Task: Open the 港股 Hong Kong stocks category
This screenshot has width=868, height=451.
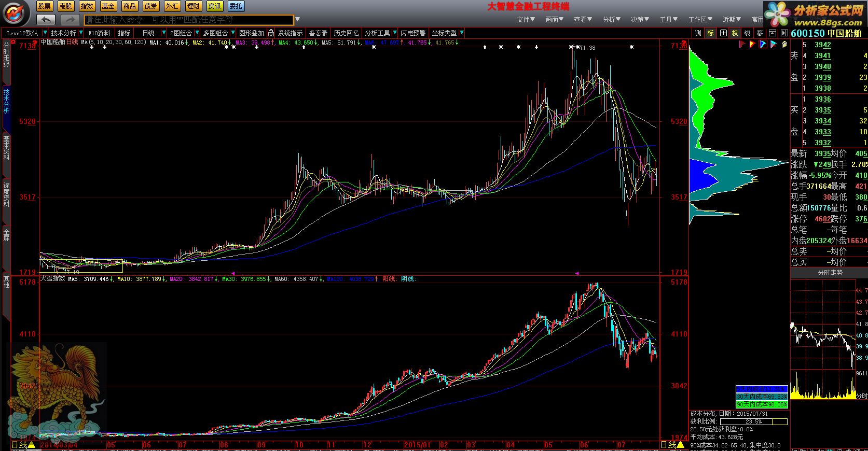Action: point(66,6)
